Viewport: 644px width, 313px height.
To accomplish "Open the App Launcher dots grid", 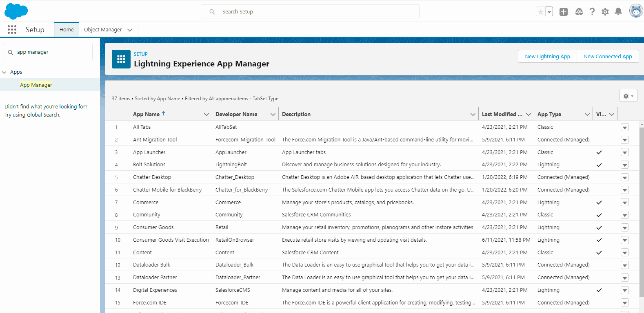I will click(12, 29).
